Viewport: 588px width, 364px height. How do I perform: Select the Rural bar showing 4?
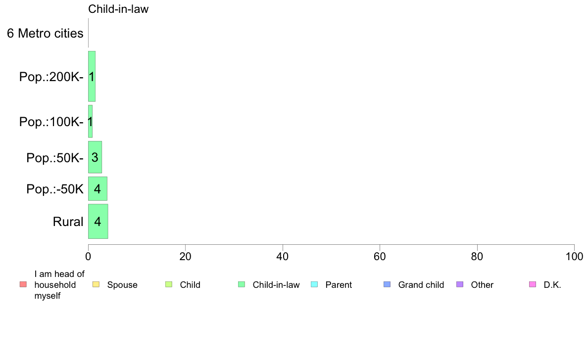click(98, 221)
